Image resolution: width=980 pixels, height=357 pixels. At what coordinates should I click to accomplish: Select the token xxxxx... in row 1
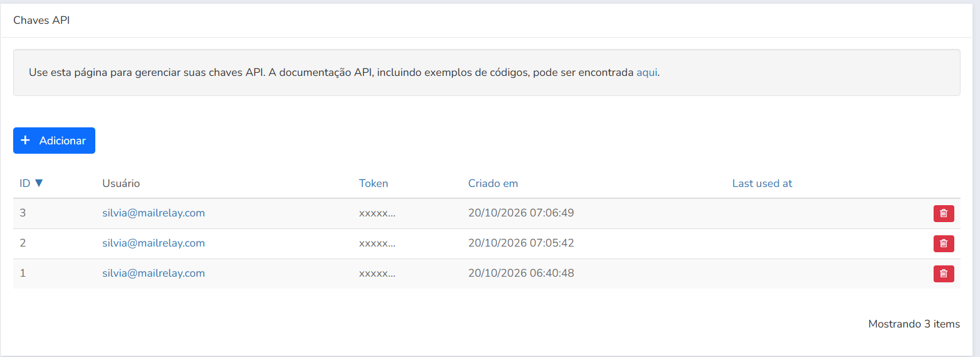[x=377, y=273]
